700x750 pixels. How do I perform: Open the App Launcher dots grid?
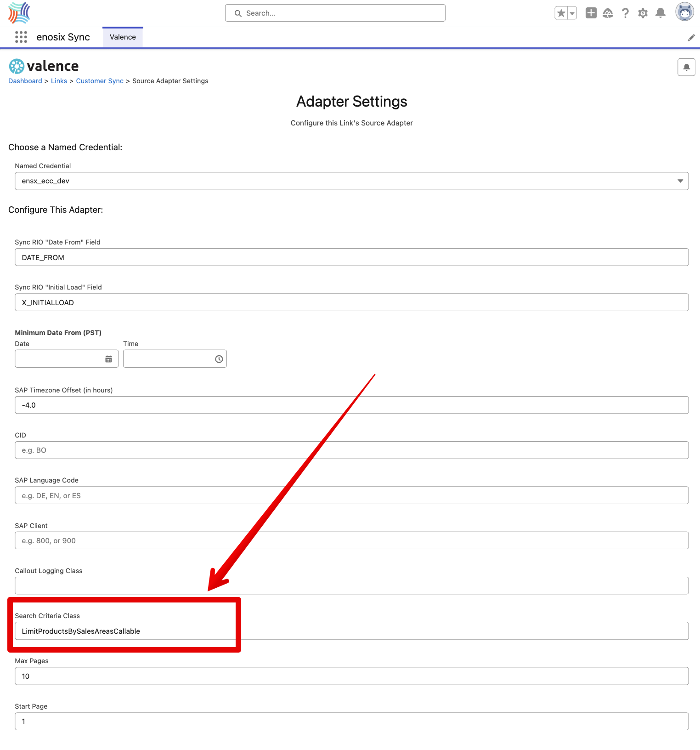click(x=21, y=37)
